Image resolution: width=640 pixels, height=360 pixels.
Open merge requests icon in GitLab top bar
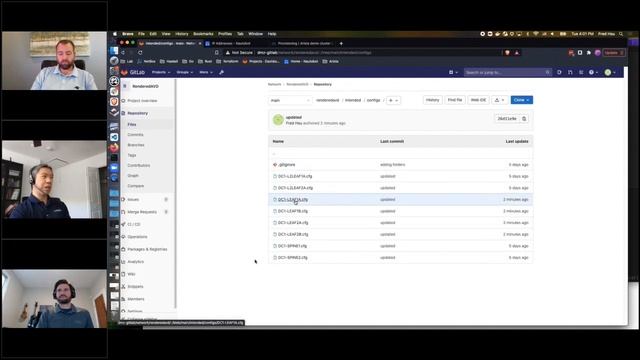tap(570, 72)
